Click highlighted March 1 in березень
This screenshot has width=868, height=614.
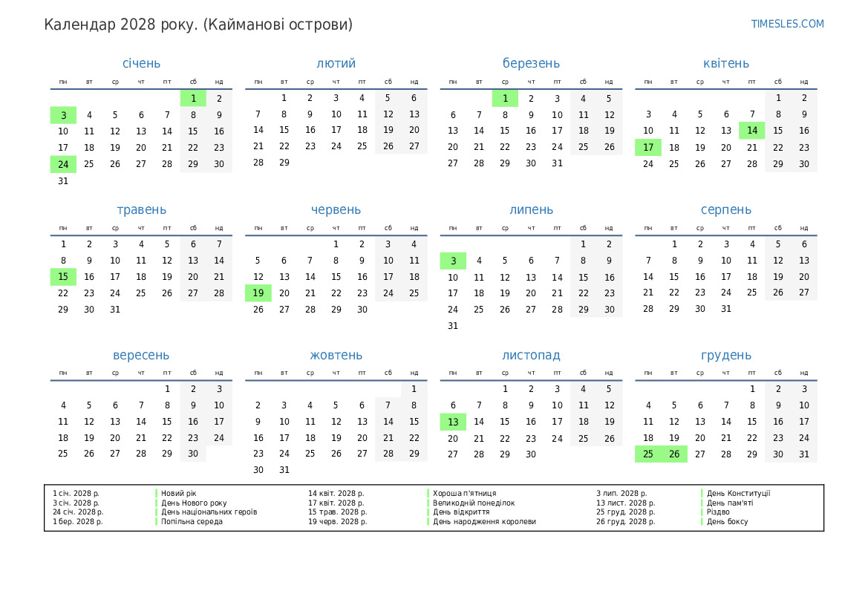click(x=505, y=99)
